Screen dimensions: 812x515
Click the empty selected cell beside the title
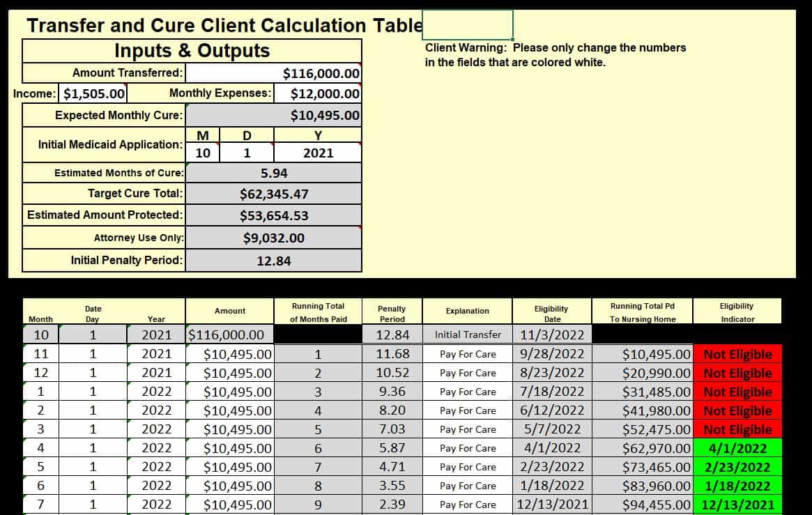(x=468, y=24)
